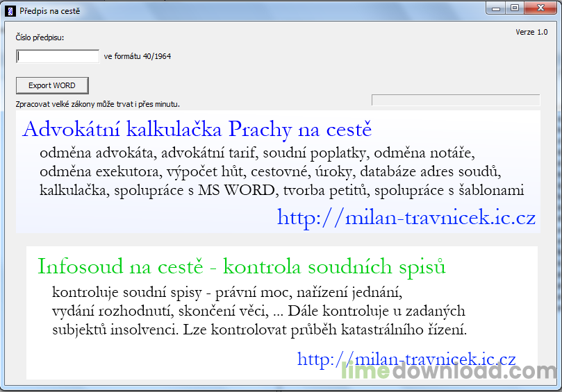Click the 'Verze 1.0' version label
Viewport: 562px width, 392px height.
(531, 32)
